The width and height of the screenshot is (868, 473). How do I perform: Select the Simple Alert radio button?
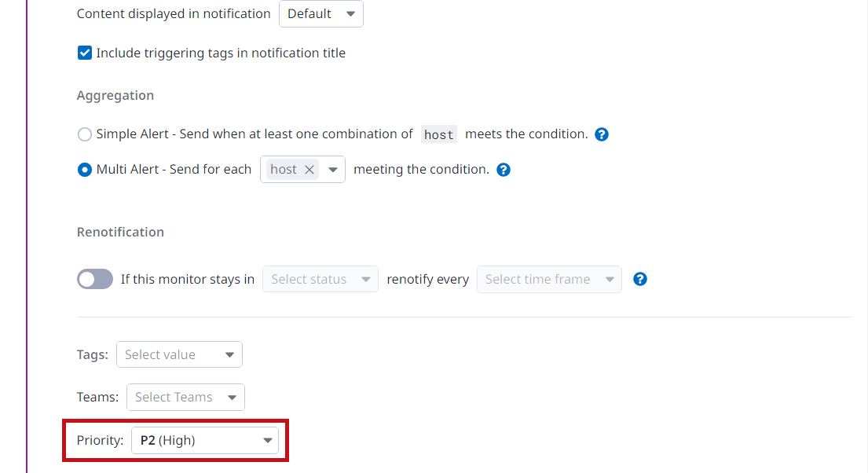click(x=85, y=134)
